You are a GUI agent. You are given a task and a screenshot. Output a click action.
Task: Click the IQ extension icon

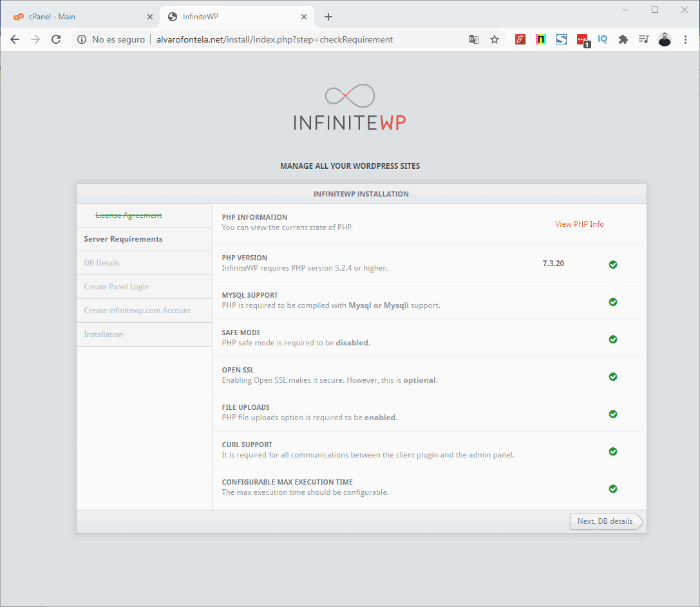point(602,39)
